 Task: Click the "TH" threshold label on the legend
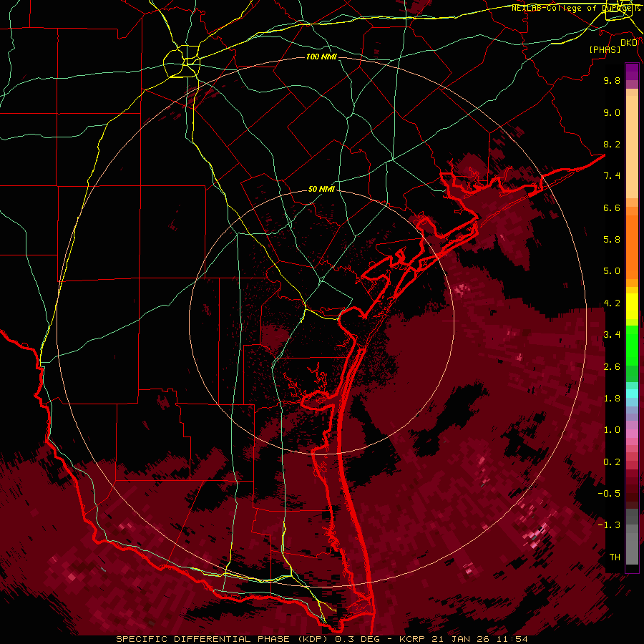coord(615,557)
